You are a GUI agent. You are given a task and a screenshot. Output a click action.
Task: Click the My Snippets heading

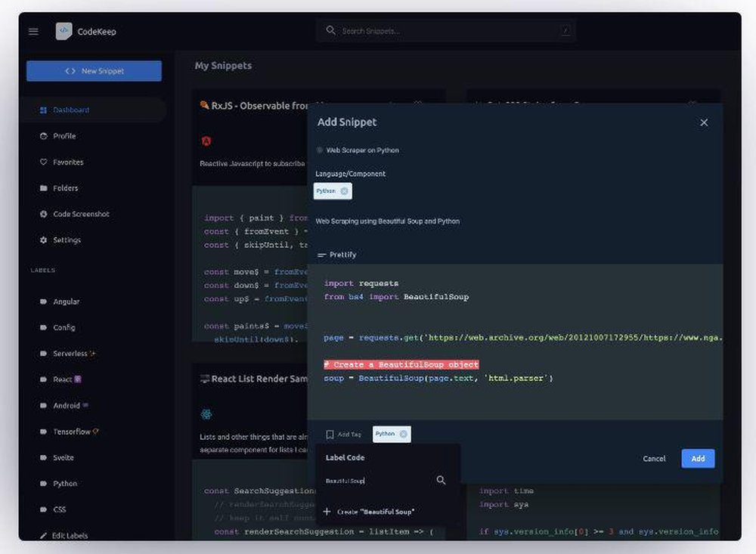tap(223, 66)
